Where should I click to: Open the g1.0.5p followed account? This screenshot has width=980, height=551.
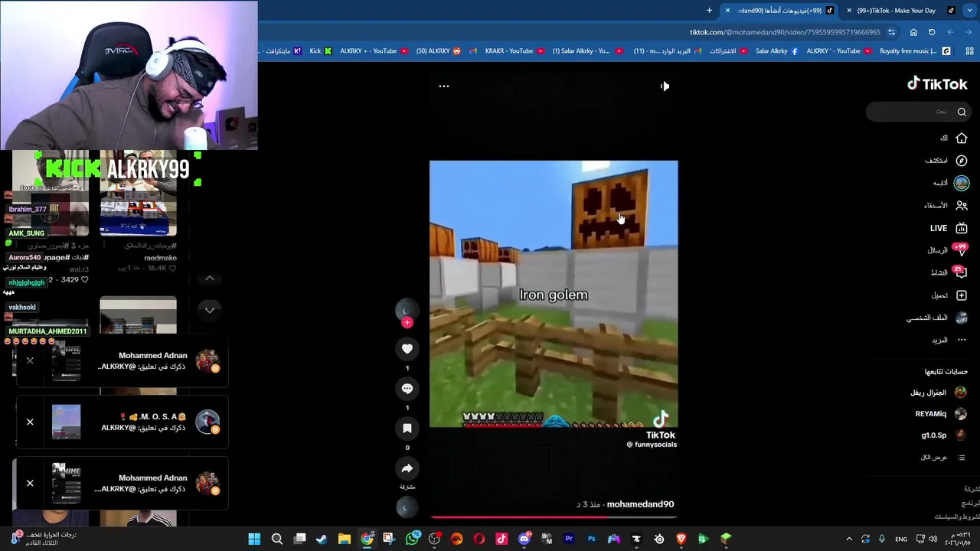click(x=943, y=435)
